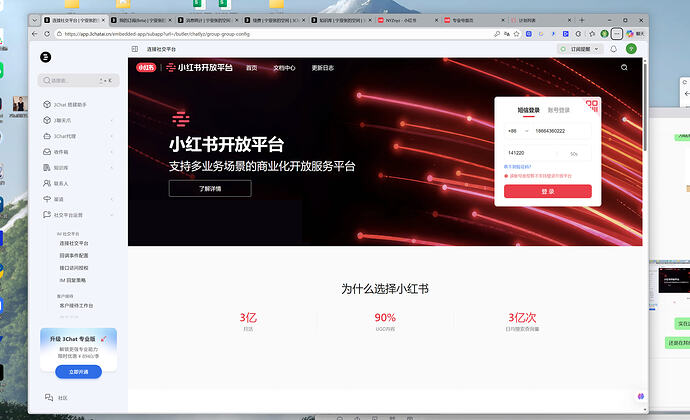The image size is (690, 420).
Task: Select 客户接待工作台 in the sidebar submenu
Action: pos(77,306)
